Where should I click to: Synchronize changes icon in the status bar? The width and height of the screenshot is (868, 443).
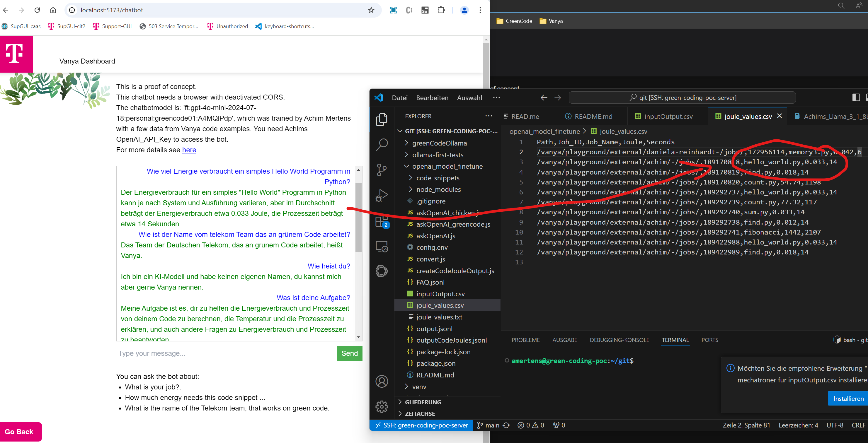[x=506, y=425]
